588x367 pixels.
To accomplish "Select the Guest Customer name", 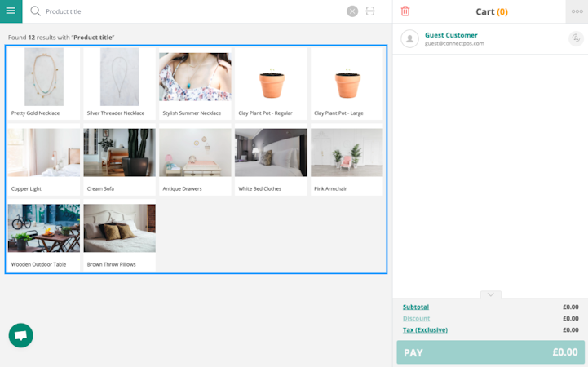I will 451,35.
